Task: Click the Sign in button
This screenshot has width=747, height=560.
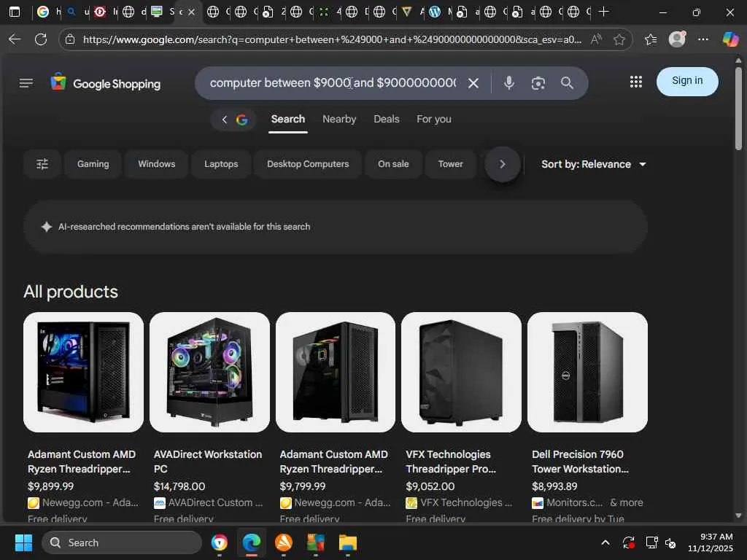Action: pos(687,81)
